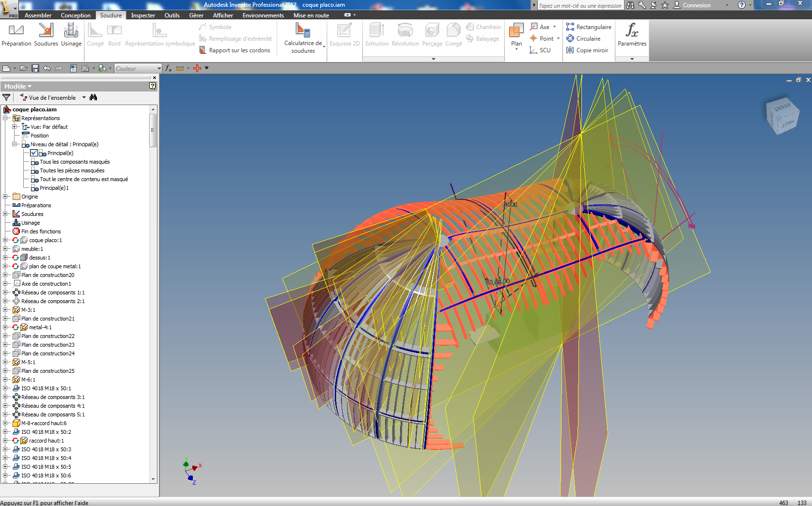This screenshot has height=506, width=812.
Task: Open the Préparation weld tool
Action: point(16,35)
